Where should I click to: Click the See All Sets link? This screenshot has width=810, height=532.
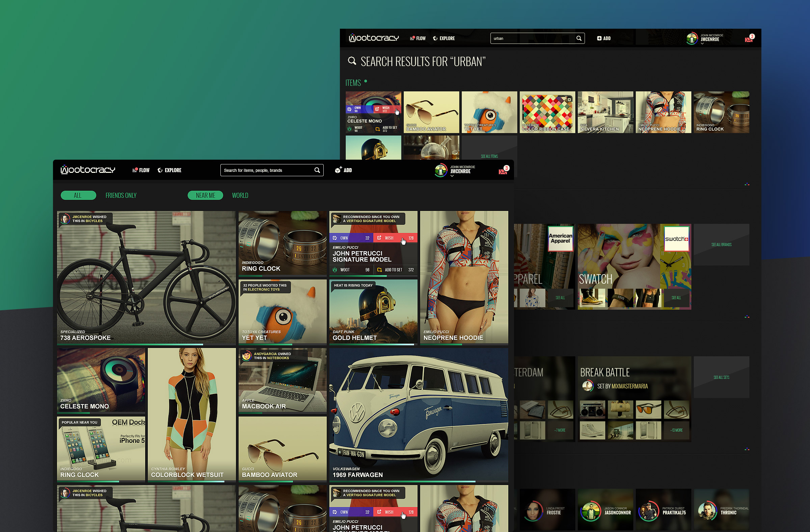(x=721, y=377)
